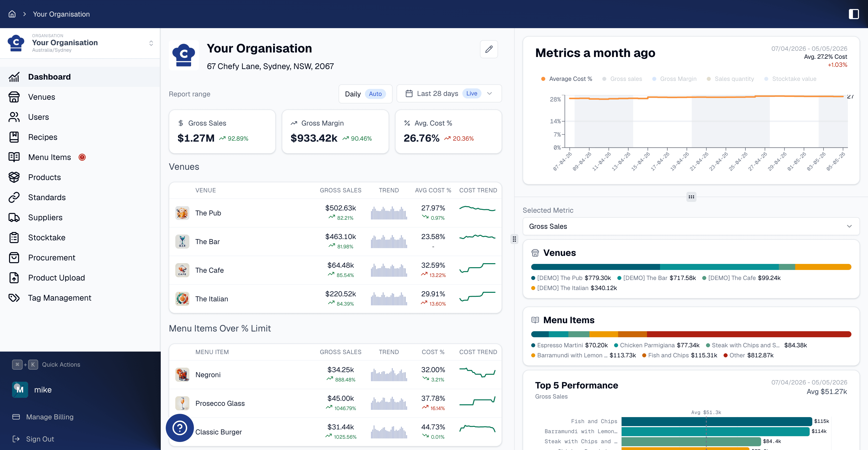Open the organisation switcher chevrons
This screenshot has width=868, height=450.
[151, 43]
